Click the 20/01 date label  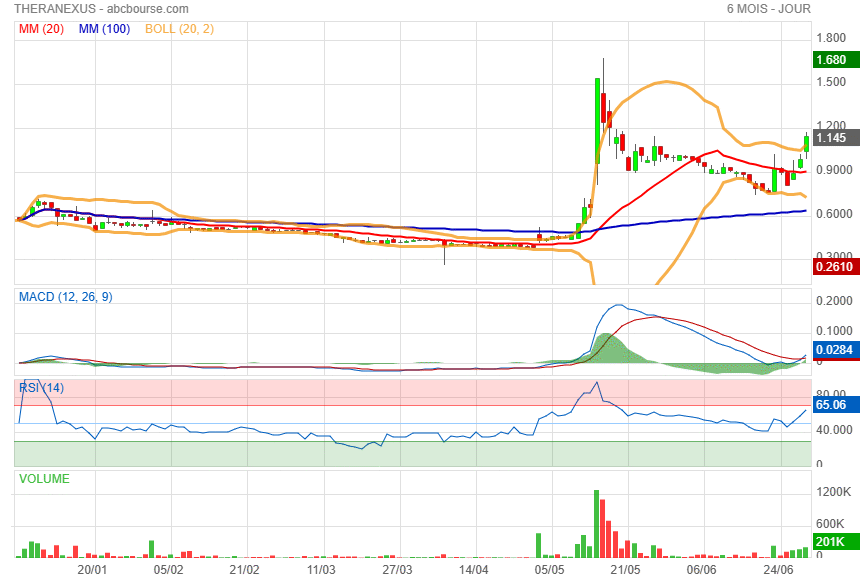[x=92, y=570]
